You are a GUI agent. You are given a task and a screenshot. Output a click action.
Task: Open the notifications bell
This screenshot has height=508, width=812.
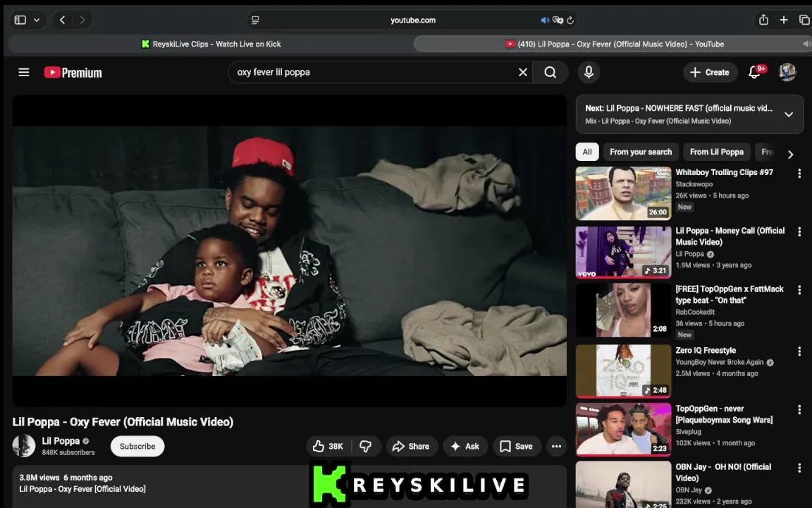(754, 73)
